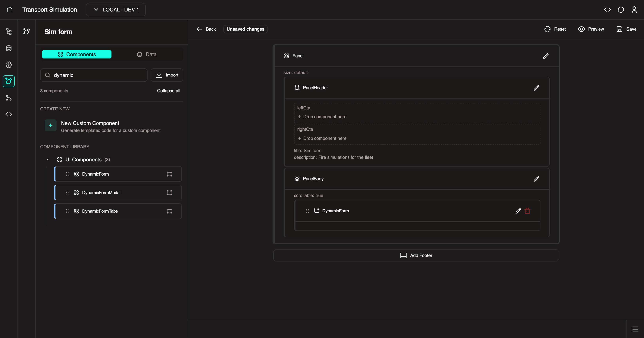Viewport: 644px width, 338px height.
Task: Open the LOCAL - DEV-1 environment dropdown
Action: (116, 9)
